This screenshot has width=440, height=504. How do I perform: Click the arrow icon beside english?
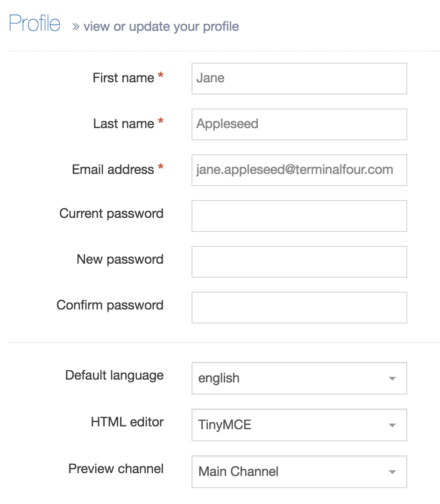pos(392,378)
